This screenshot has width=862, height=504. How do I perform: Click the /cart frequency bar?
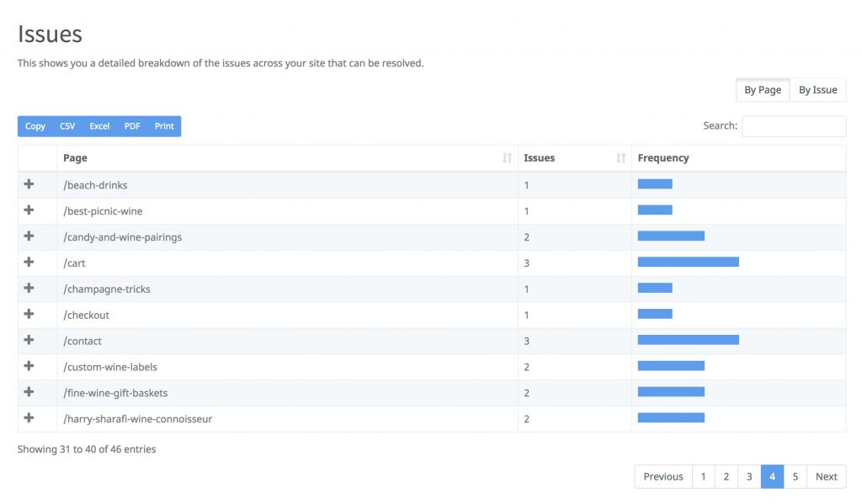[x=688, y=263]
